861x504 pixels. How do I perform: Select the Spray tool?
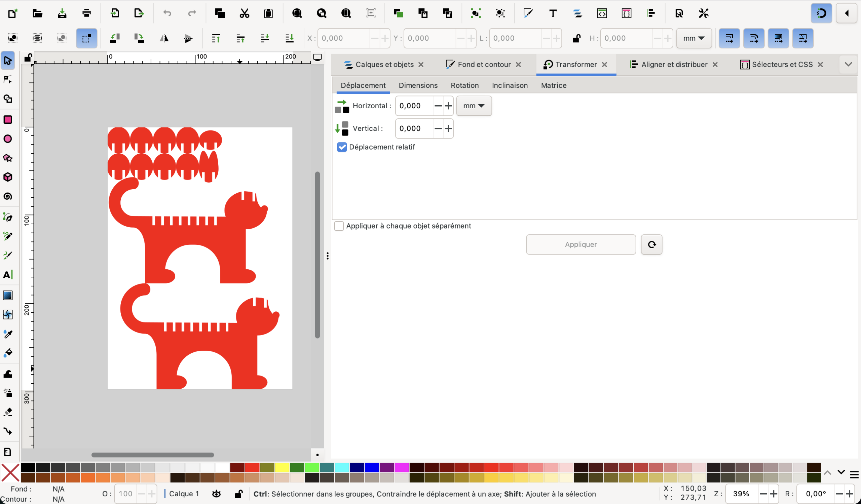coord(7,393)
